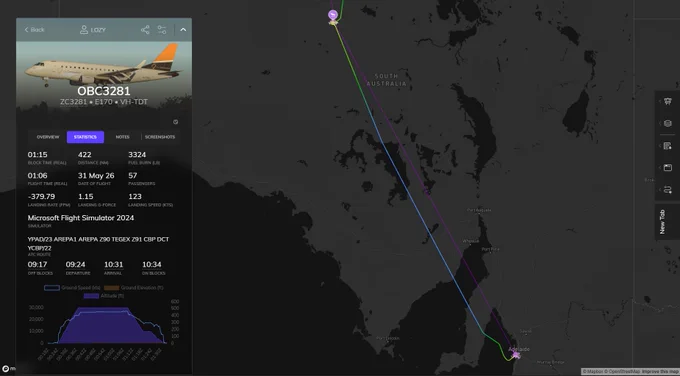Select the OBC3281 callsign text
The width and height of the screenshot is (680, 376).
click(104, 91)
